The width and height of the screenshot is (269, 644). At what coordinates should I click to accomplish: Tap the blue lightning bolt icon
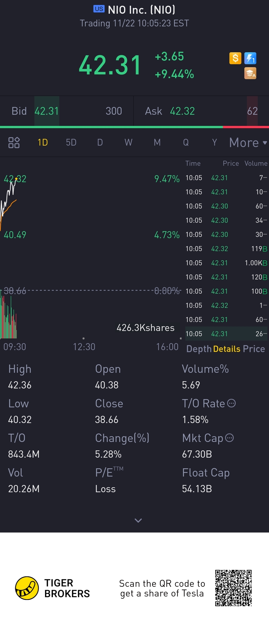coord(250,58)
